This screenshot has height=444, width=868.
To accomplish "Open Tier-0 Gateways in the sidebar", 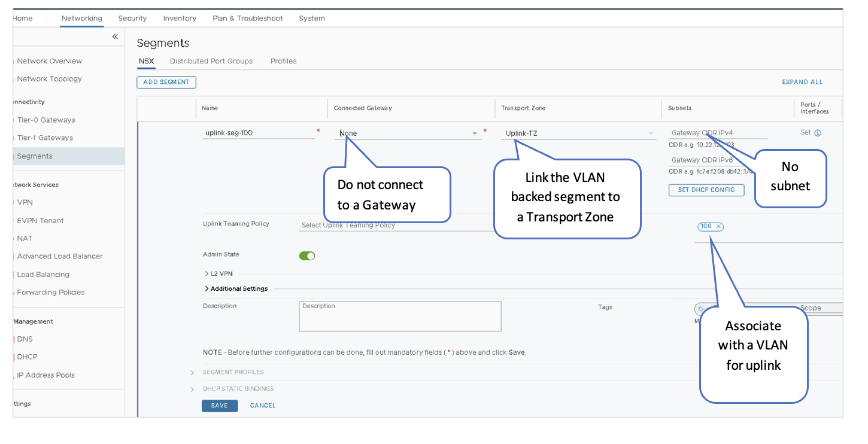I will [x=46, y=120].
